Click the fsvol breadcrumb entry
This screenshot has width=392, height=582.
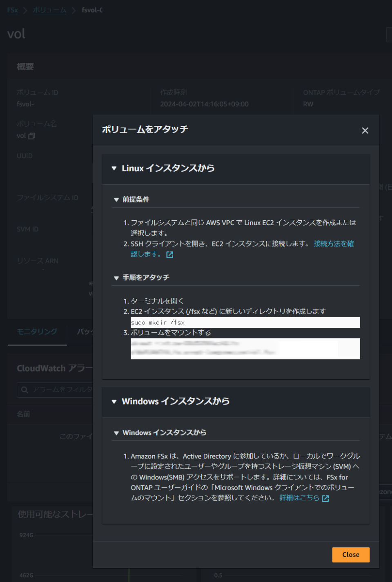pos(91,10)
